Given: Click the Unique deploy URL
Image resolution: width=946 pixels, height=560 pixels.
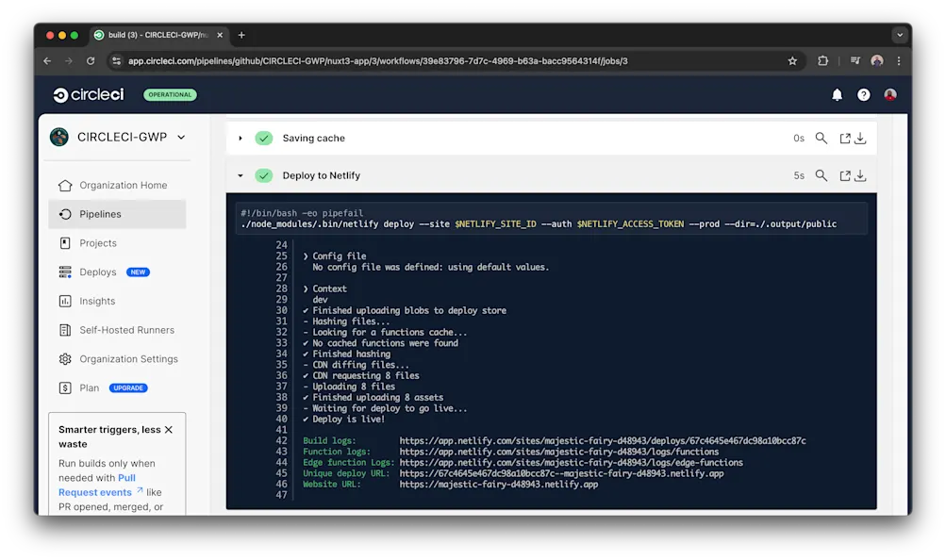Looking at the screenshot, I should point(561,473).
